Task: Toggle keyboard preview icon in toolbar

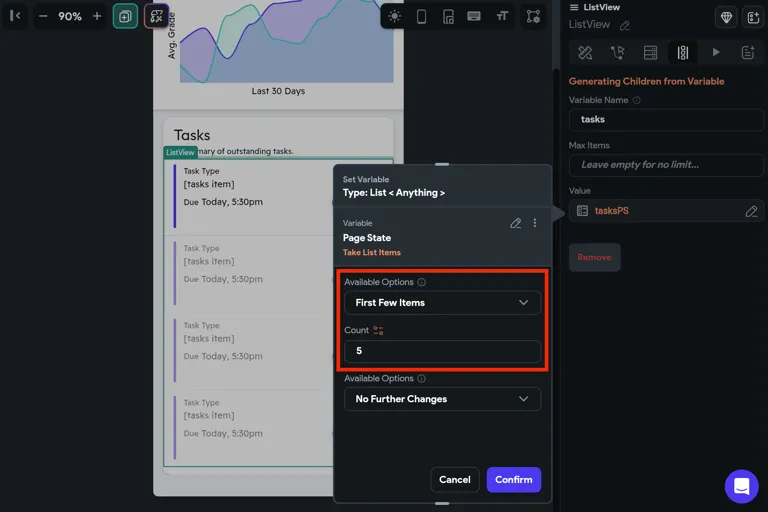Action: click(x=474, y=16)
